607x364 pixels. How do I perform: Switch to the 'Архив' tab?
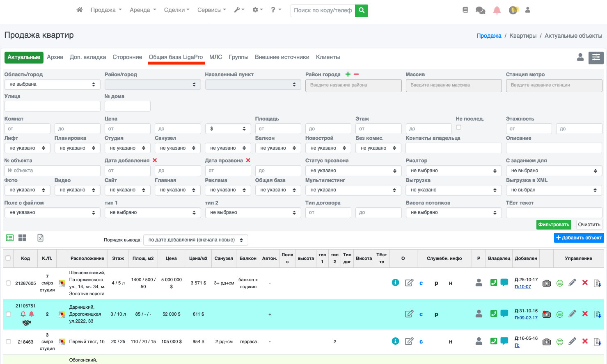pos(55,57)
